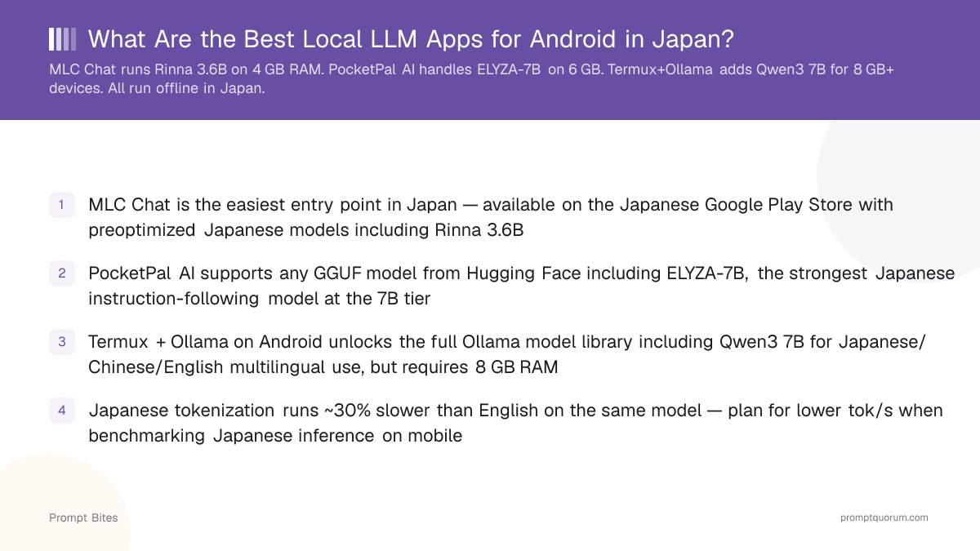Click the point 'Termux + Ollama on Android unlocks'
This screenshot has height=551, width=980.
click(507, 354)
